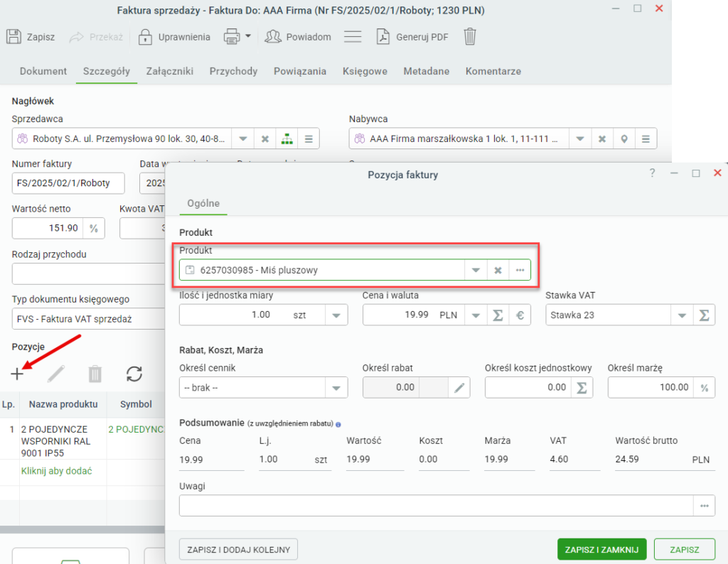Expand the Stawka VAT dropdown

point(682,315)
